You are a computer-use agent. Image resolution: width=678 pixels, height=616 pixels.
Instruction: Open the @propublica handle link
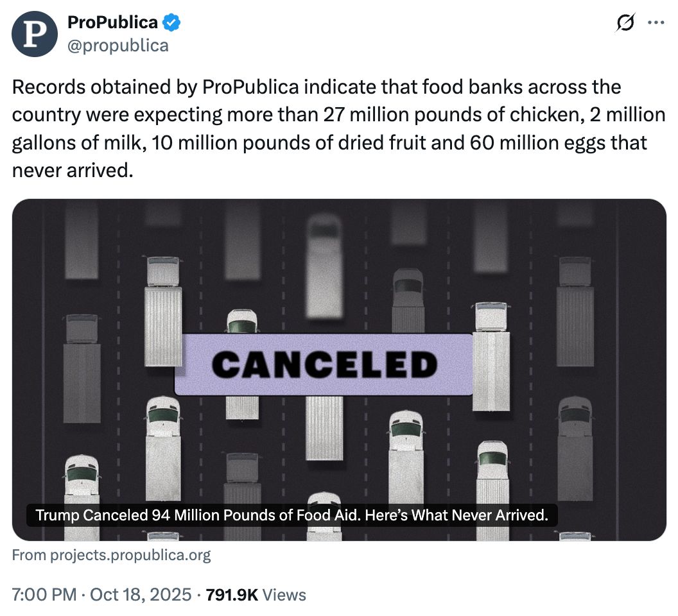tap(117, 45)
